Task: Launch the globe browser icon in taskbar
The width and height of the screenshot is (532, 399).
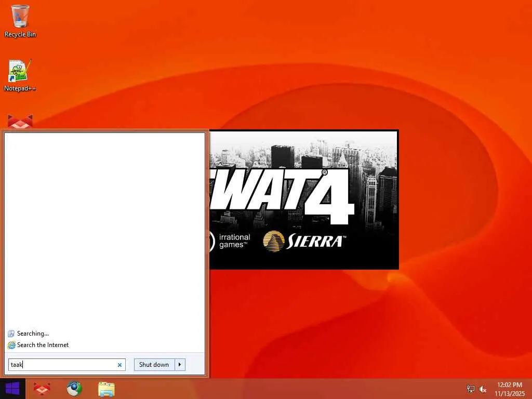Action: [74, 389]
